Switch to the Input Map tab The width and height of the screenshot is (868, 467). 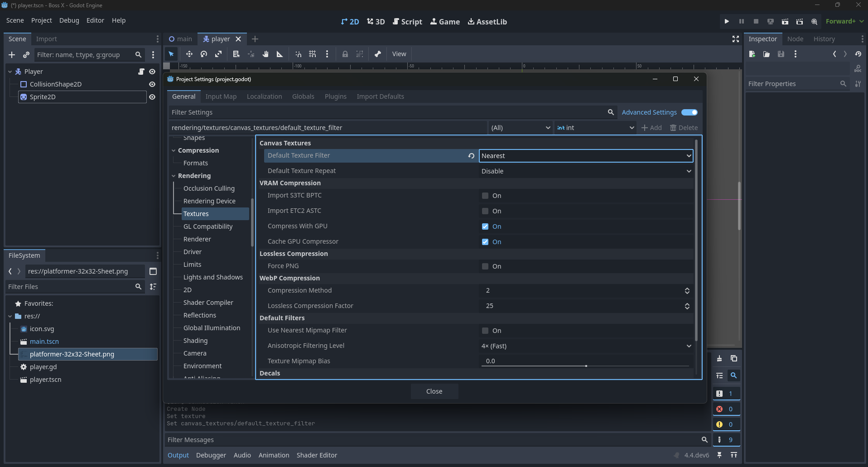221,96
